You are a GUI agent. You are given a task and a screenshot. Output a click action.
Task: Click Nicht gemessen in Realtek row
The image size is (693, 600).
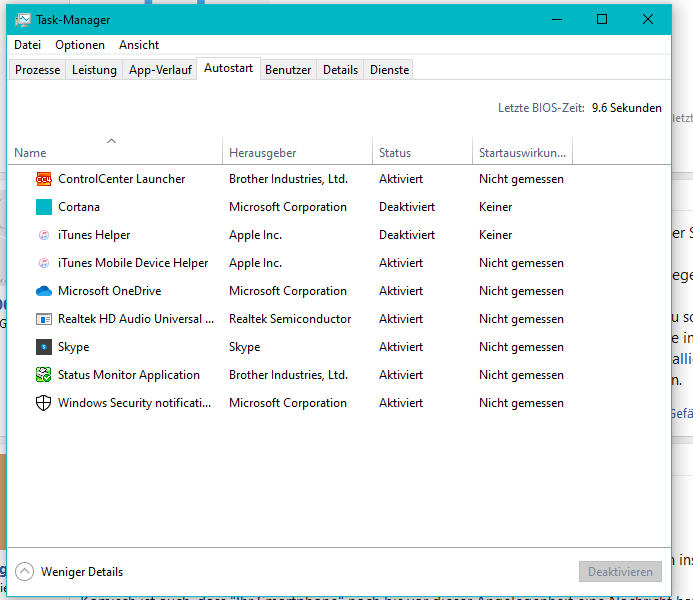[522, 319]
